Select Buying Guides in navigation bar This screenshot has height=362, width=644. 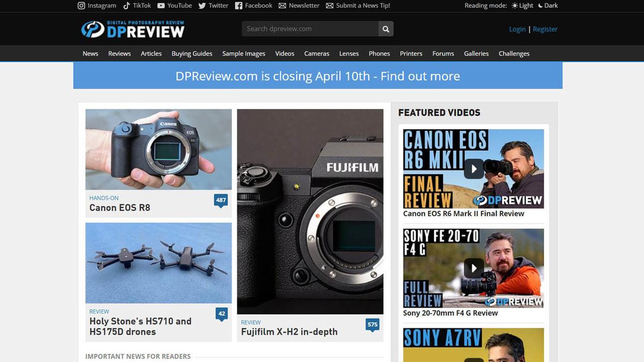point(192,54)
